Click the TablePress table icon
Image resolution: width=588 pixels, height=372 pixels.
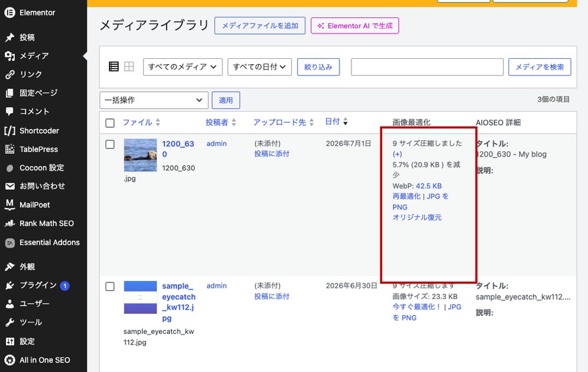click(10, 149)
